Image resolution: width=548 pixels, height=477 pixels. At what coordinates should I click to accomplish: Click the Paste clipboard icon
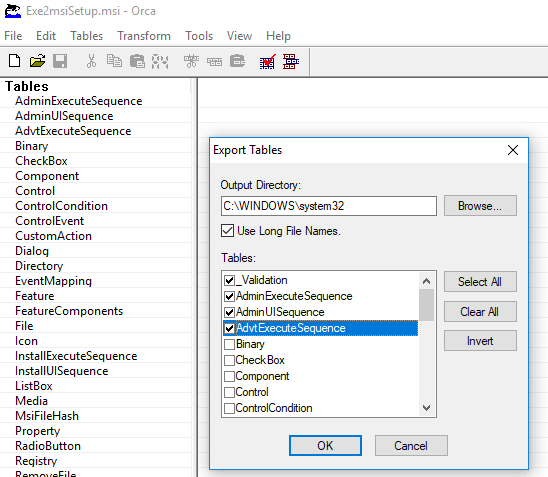point(137,61)
